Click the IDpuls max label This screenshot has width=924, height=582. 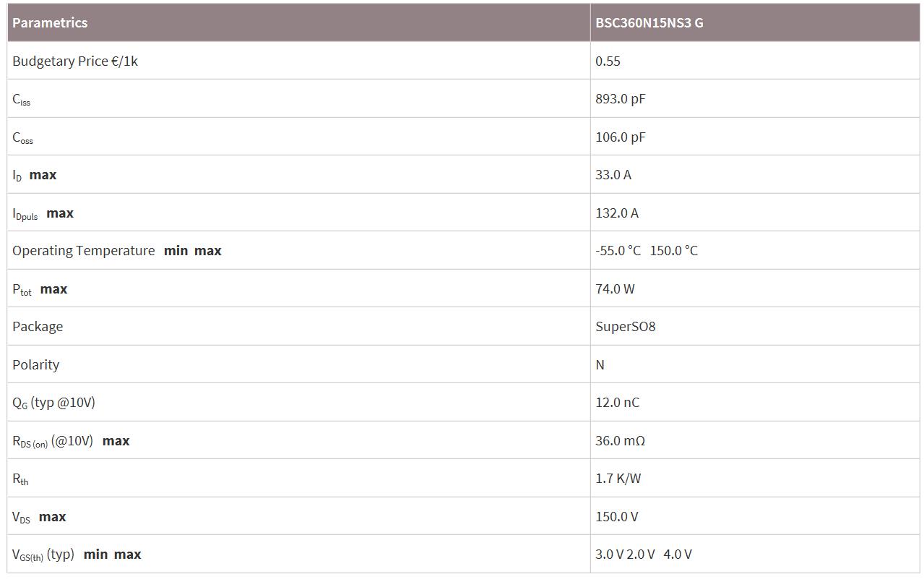pyautogui.click(x=43, y=213)
